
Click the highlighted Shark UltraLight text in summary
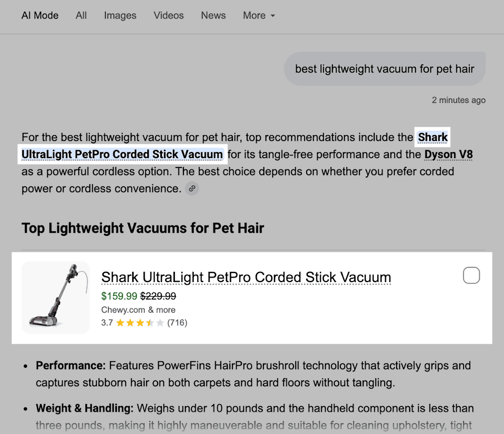coord(122,154)
